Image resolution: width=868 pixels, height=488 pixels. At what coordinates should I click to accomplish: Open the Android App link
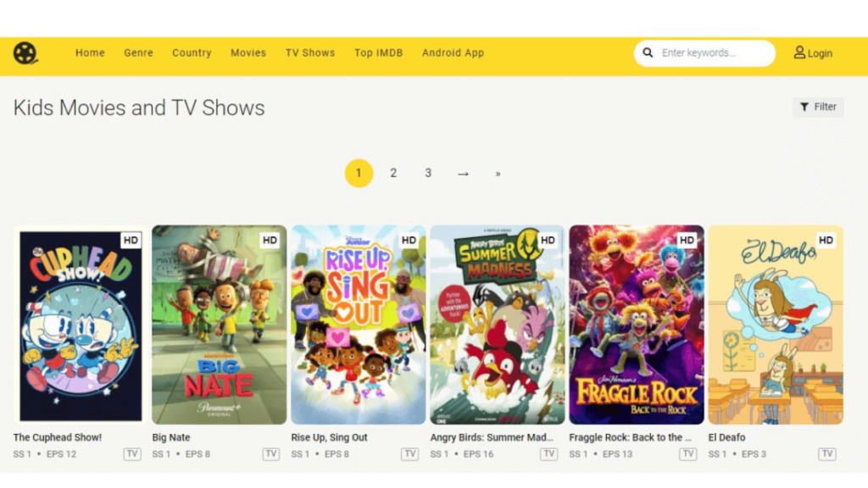453,53
